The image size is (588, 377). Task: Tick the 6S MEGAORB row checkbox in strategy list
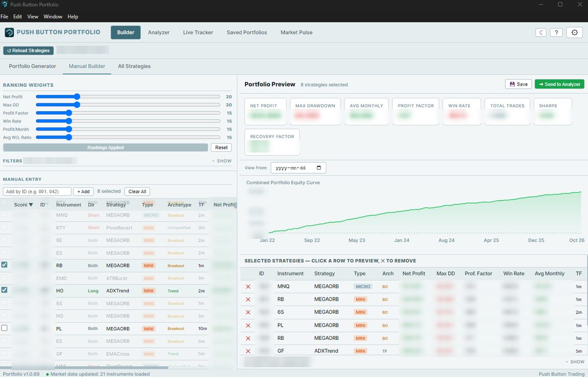[4, 303]
